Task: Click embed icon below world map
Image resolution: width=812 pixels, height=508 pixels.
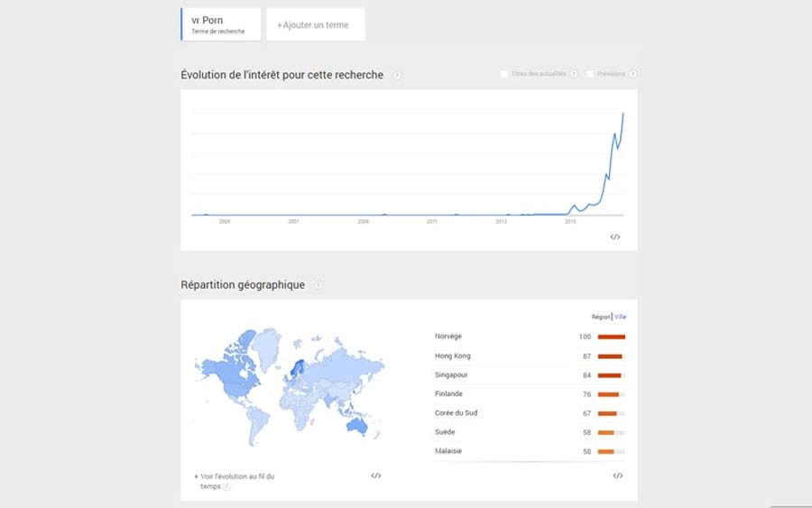Action: (376, 476)
